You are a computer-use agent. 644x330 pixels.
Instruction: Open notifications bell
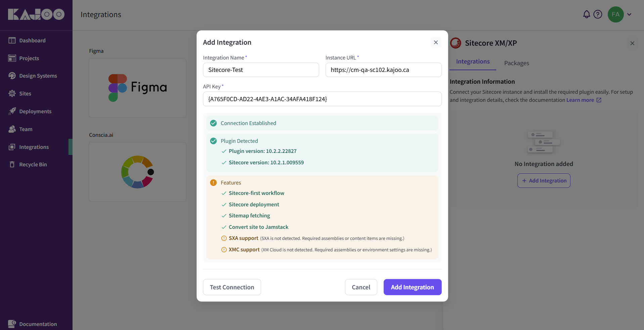(586, 14)
